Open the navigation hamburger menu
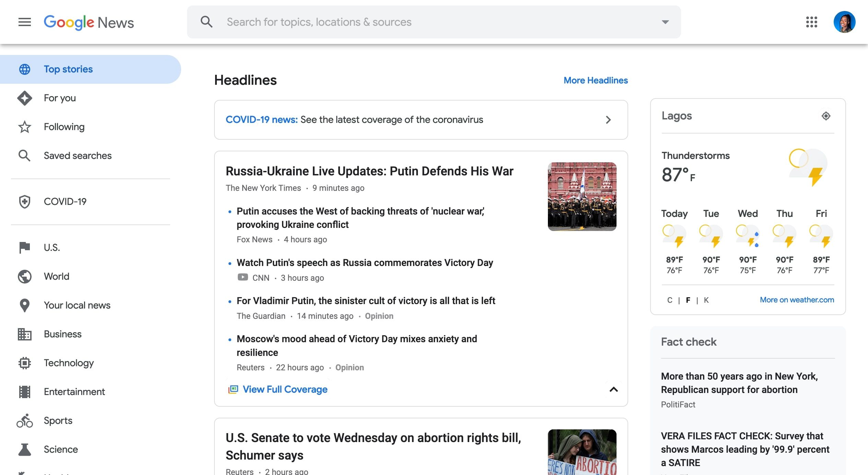 coord(24,22)
